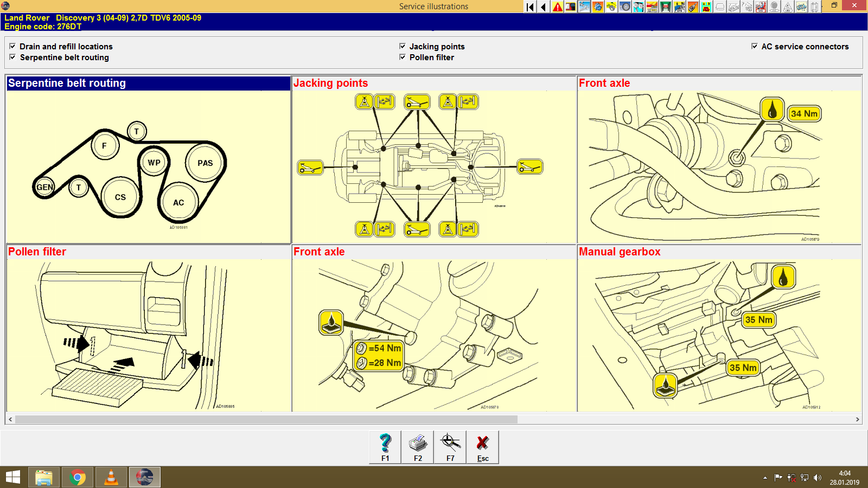Launch Google Chrome from the taskbar
Viewport: 868px width, 488px height.
coord(78,477)
